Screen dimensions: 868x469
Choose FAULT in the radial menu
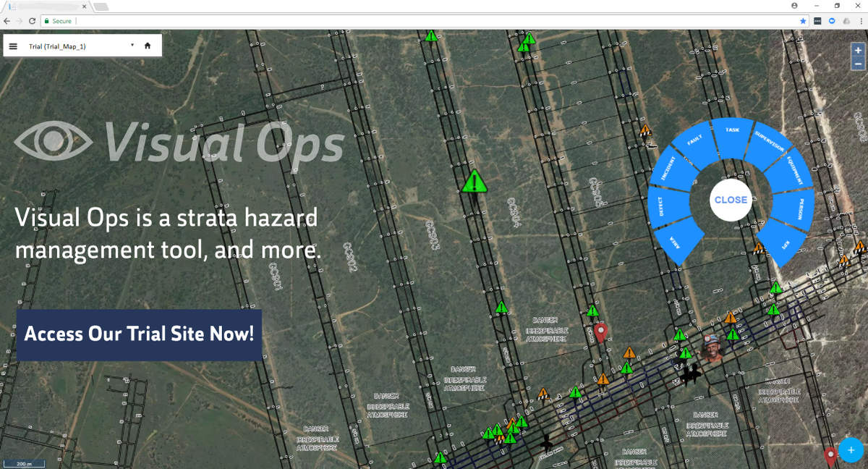(693, 144)
